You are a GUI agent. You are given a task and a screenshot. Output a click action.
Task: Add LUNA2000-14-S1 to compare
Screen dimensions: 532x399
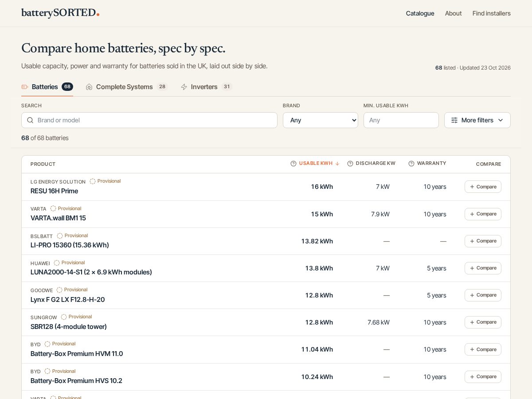(483, 268)
